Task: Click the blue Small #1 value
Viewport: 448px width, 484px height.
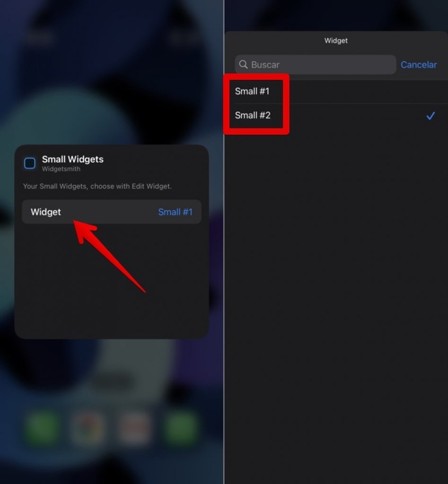Action: [x=175, y=212]
